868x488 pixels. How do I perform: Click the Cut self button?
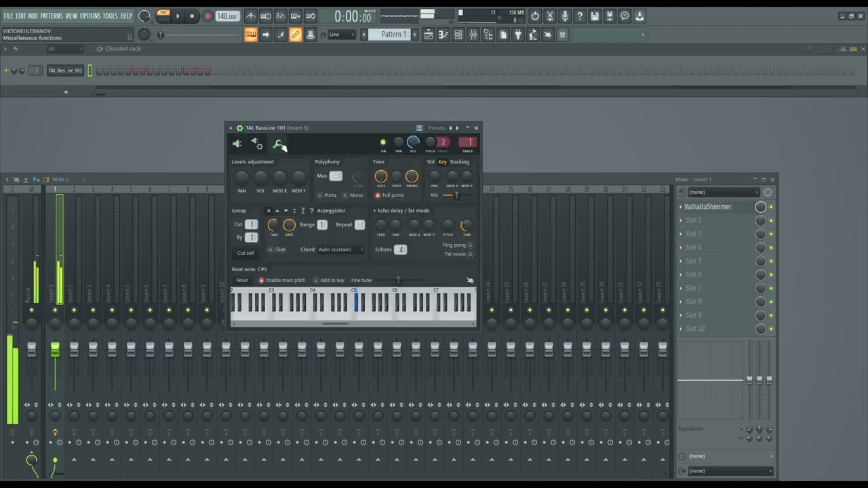pos(245,253)
